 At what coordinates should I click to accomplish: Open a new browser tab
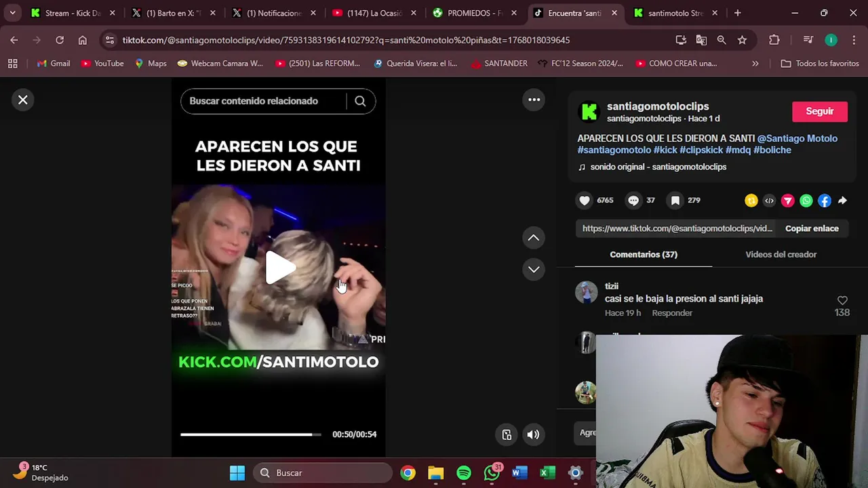737,13
